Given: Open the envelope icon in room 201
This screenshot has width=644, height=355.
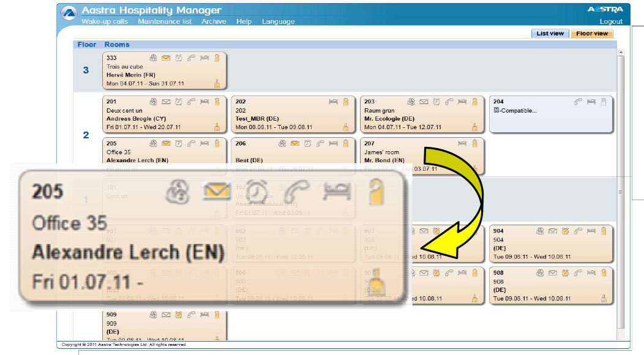Looking at the screenshot, I should (166, 102).
